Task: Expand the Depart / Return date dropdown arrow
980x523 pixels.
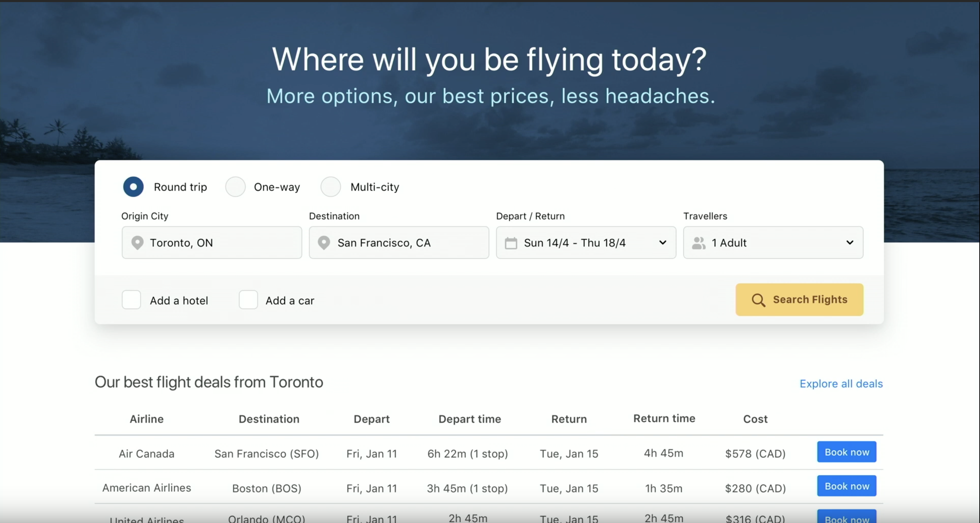Action: [x=663, y=243]
